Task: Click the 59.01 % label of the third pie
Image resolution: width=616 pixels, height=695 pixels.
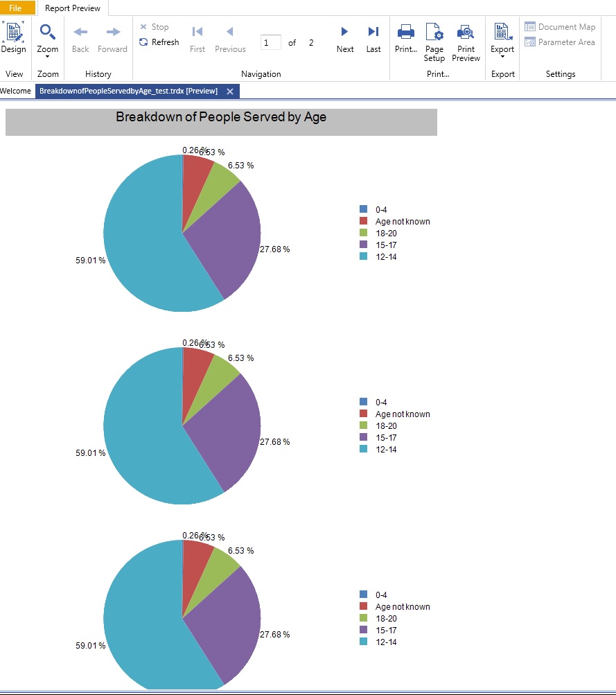Action: point(90,645)
